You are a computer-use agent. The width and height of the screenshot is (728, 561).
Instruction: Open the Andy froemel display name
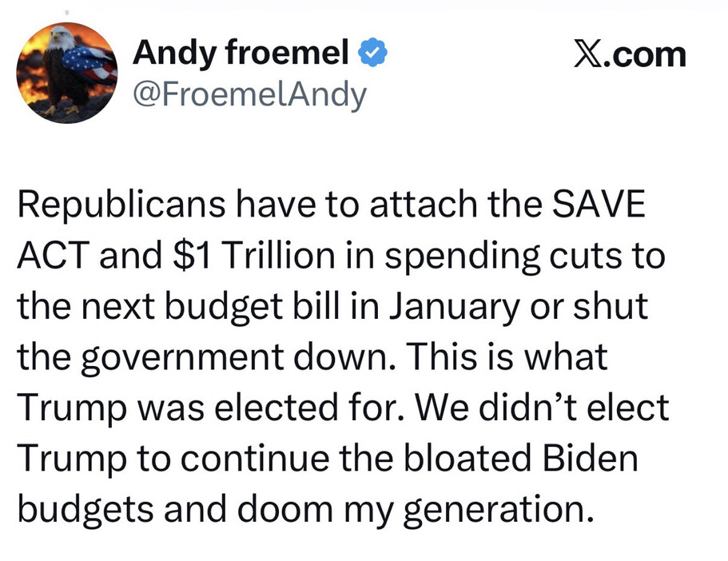[241, 54]
